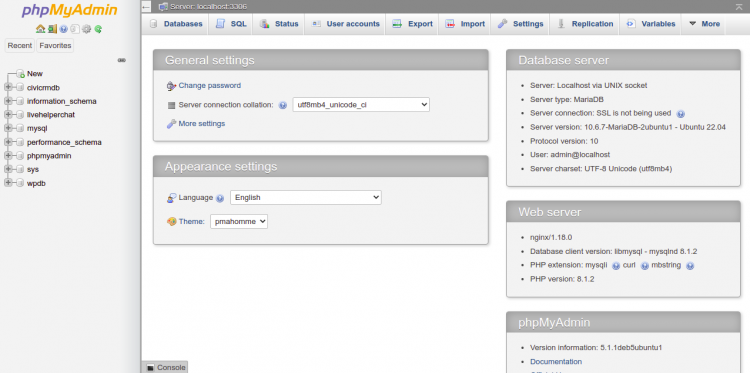Image resolution: width=750 pixels, height=373 pixels.
Task: Click the text 'nginx/1.18.0'
Action: coord(551,237)
